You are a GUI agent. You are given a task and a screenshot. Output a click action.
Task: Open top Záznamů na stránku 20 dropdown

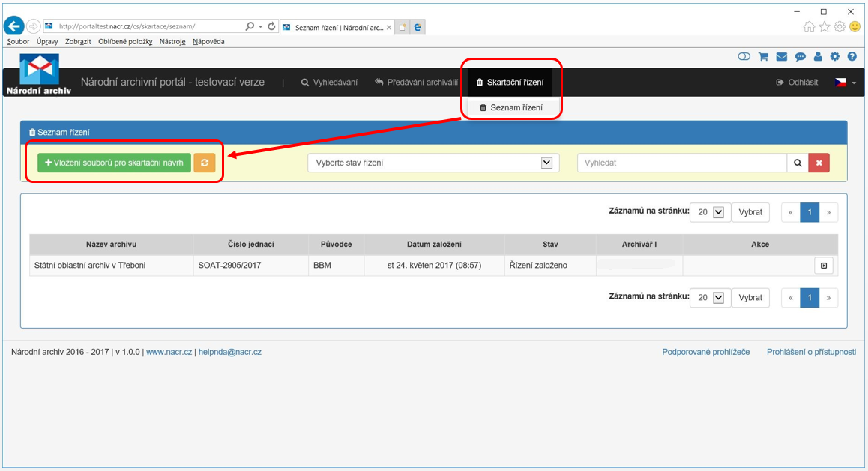click(x=711, y=212)
